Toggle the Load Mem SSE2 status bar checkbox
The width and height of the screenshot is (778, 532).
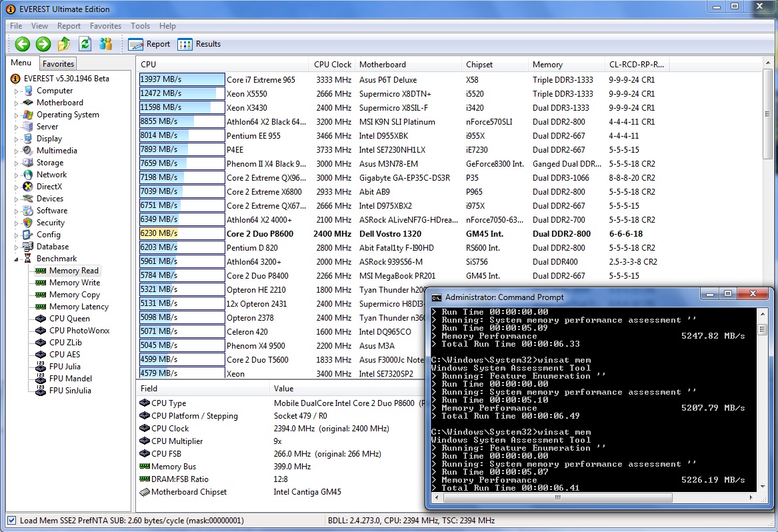tap(11, 521)
